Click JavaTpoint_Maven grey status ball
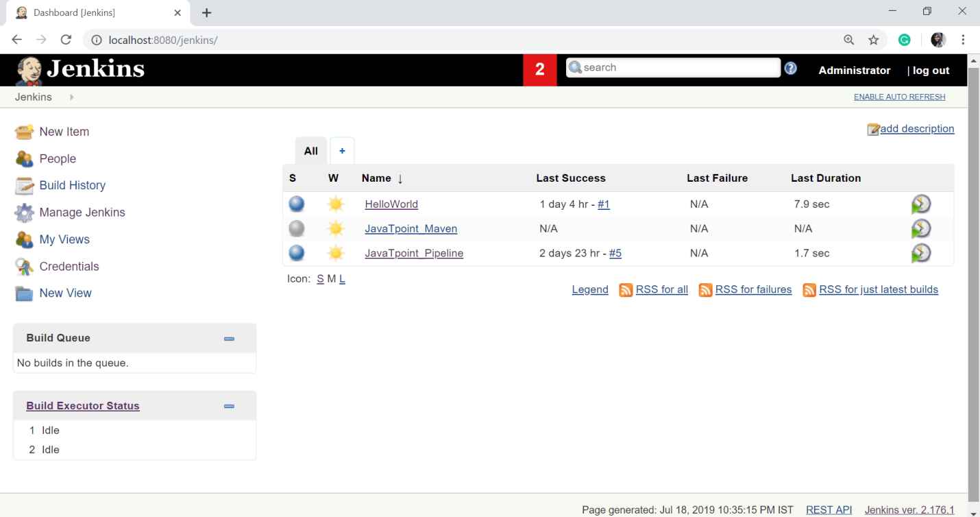This screenshot has height=517, width=980. (x=296, y=228)
